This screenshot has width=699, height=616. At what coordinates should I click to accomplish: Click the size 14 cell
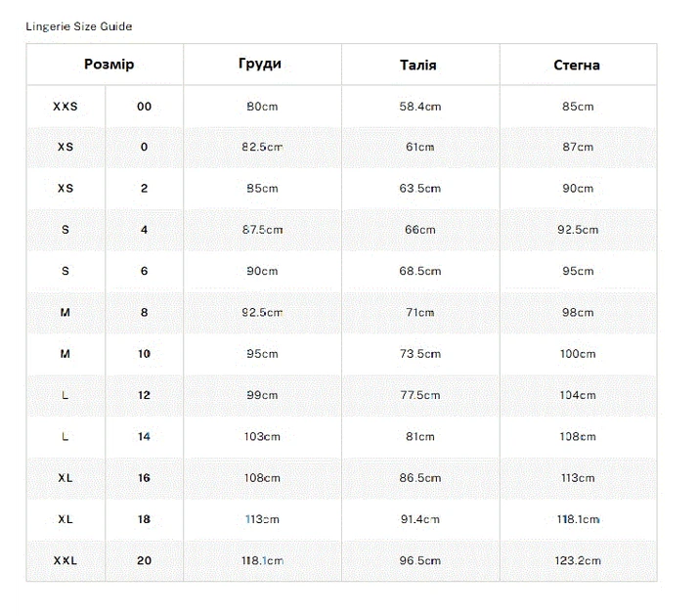pos(144,437)
